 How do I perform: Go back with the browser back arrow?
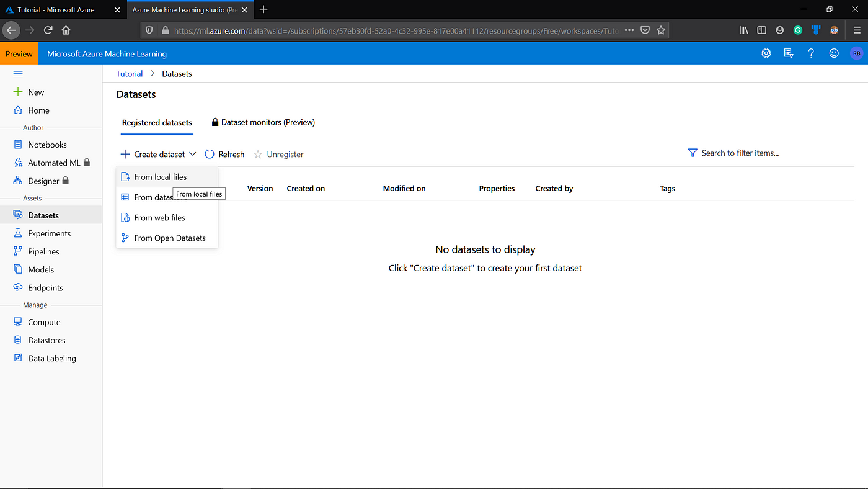click(11, 30)
